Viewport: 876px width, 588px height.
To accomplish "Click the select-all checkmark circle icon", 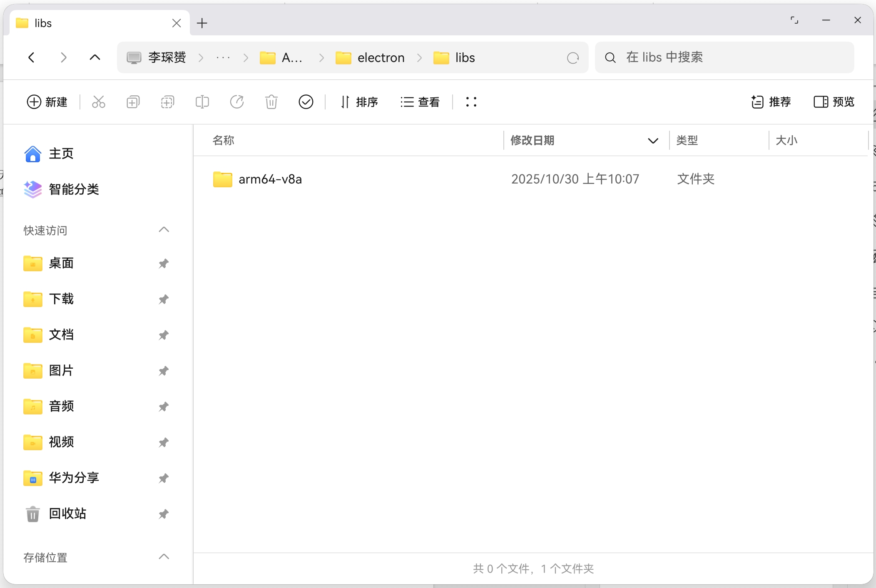I will [x=306, y=102].
